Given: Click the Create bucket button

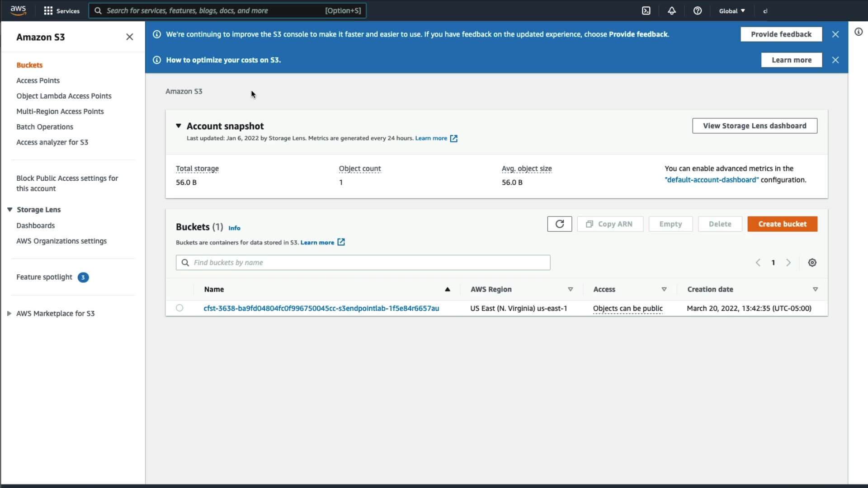Looking at the screenshot, I should click(x=782, y=224).
